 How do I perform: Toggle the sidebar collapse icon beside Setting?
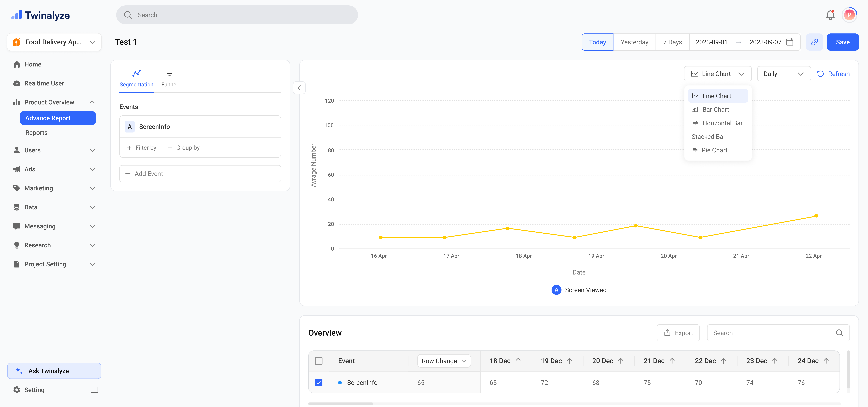click(94, 390)
